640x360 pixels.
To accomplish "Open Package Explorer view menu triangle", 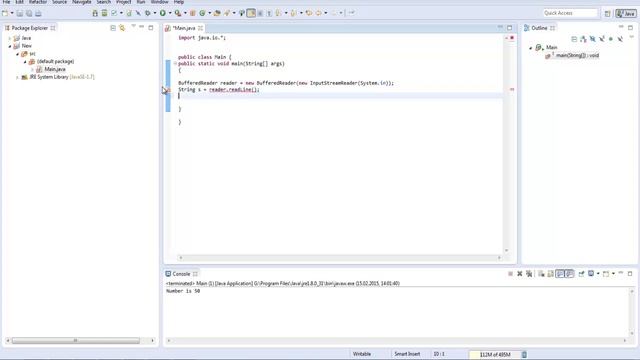I will 133,27.
